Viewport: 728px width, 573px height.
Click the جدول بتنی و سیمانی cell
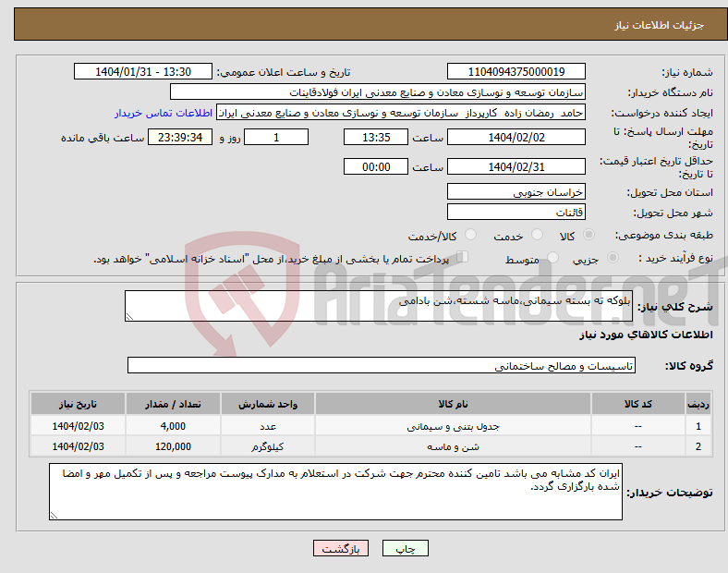[x=453, y=426]
